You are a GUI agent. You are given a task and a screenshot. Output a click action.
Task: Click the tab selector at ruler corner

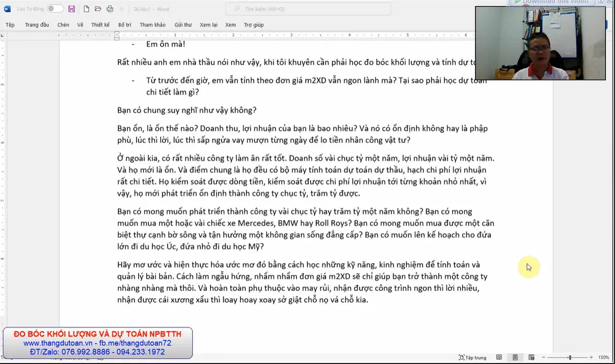[x=3, y=36]
